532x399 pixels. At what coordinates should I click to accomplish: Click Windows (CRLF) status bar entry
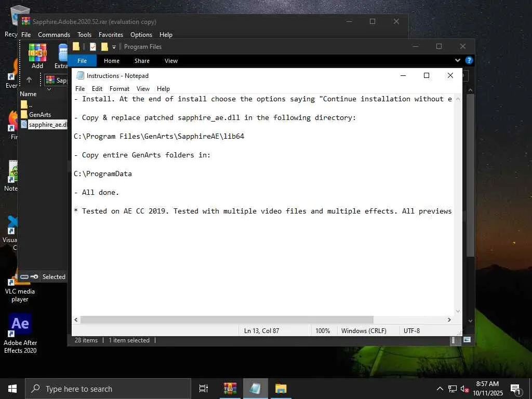tap(364, 331)
